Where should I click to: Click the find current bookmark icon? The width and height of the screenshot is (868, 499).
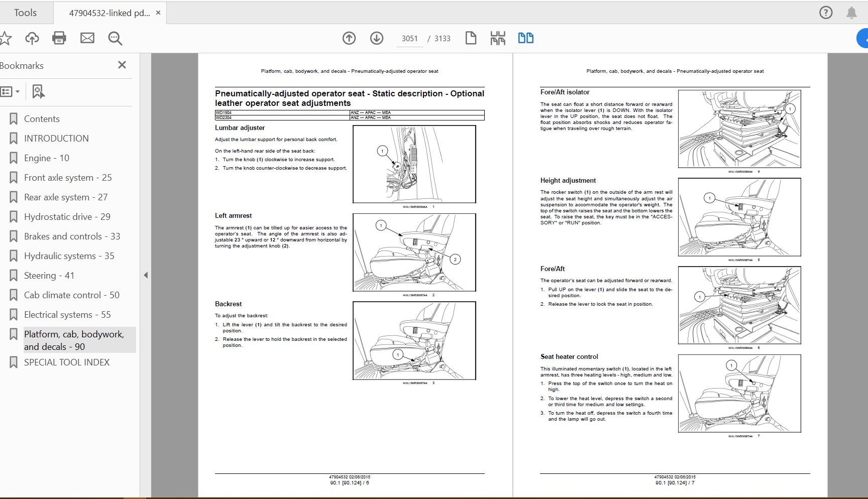tap(38, 91)
